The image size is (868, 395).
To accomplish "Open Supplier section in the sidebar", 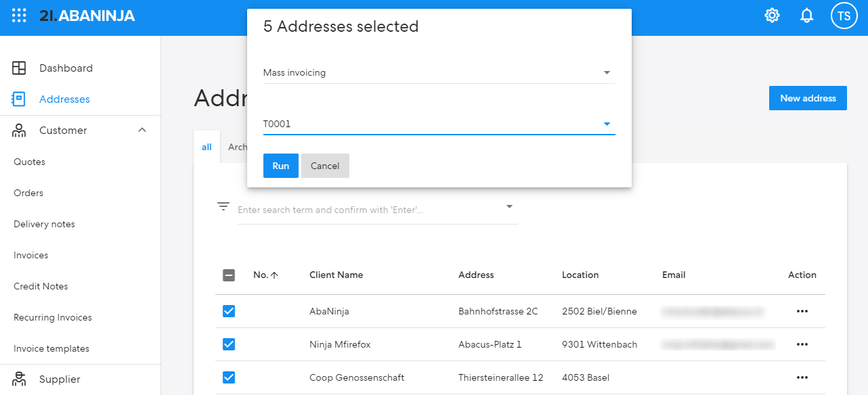I will [60, 379].
